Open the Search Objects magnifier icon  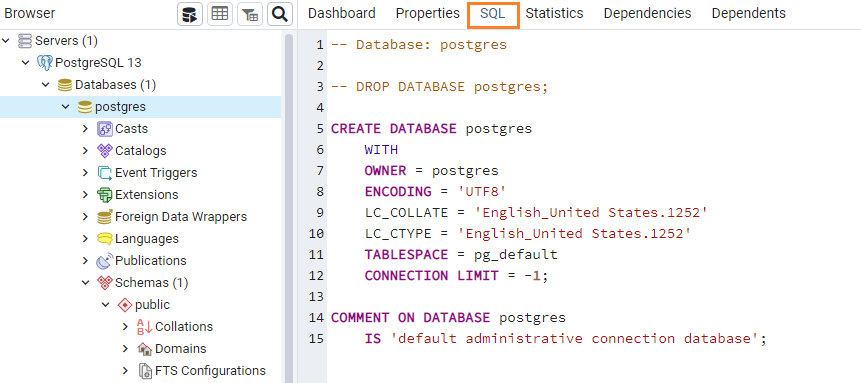[x=279, y=14]
